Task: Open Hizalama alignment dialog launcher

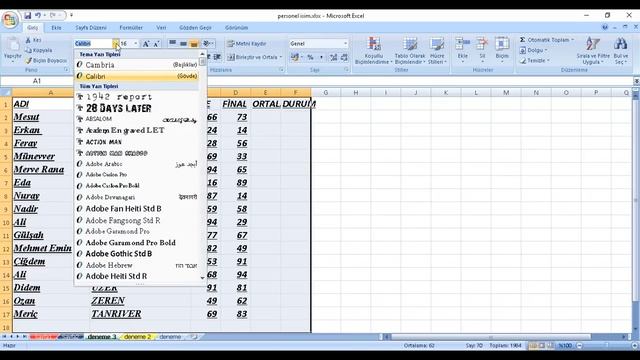Action: click(281, 70)
